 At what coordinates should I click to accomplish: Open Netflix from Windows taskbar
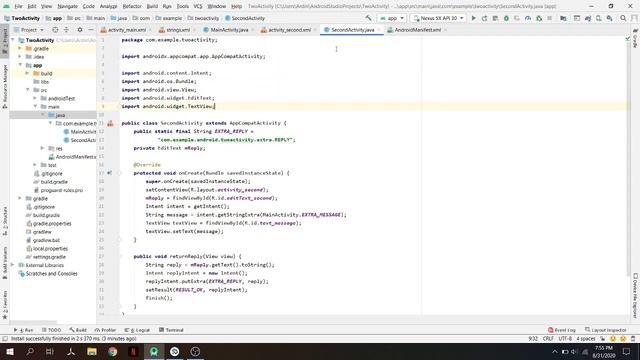click(x=133, y=351)
